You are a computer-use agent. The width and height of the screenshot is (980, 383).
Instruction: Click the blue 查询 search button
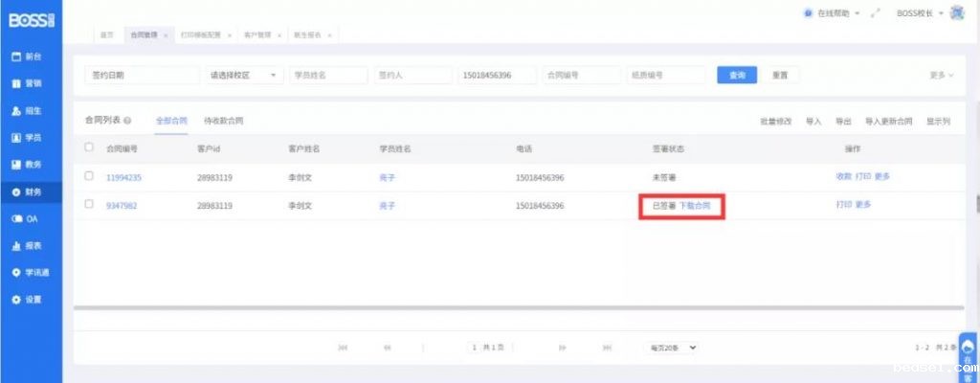737,75
